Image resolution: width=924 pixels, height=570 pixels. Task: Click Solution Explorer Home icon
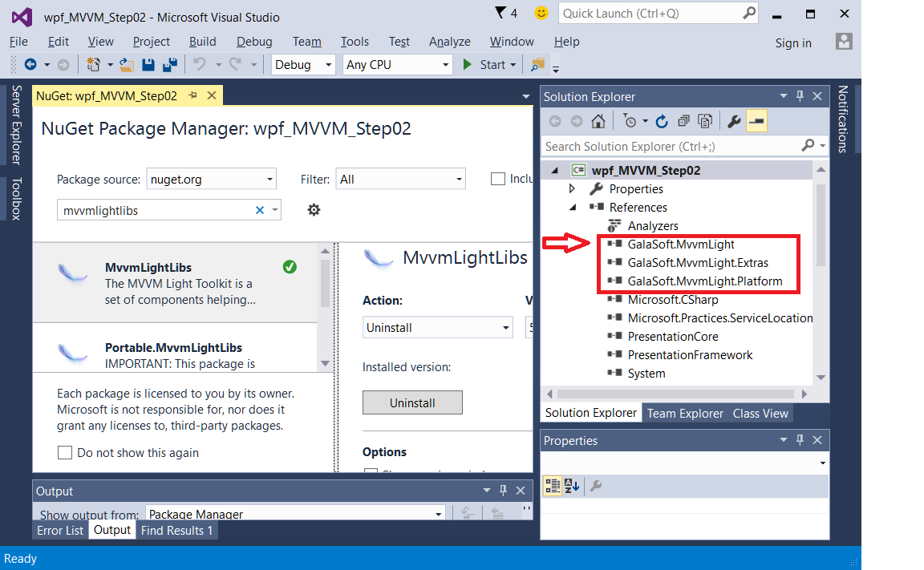pyautogui.click(x=598, y=121)
